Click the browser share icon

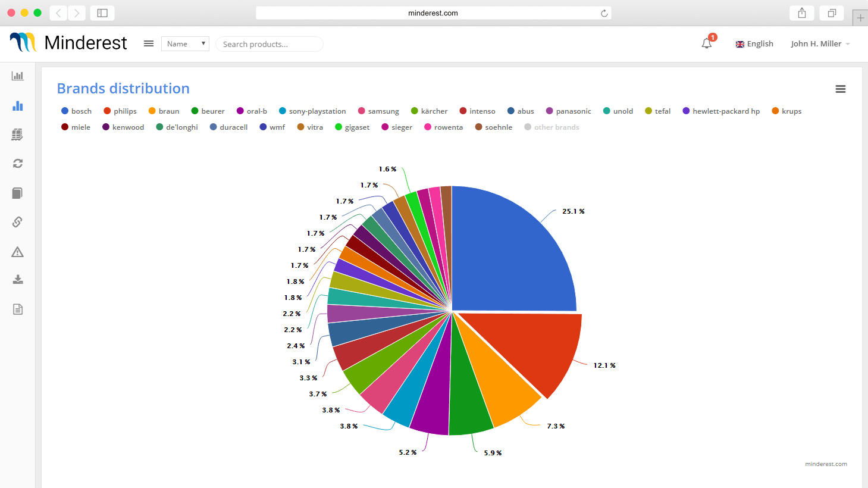click(x=802, y=12)
